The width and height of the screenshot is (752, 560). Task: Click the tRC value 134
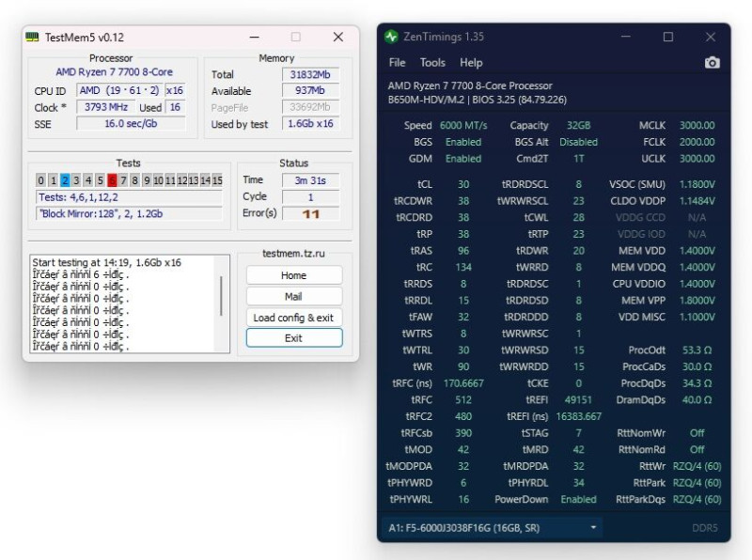click(463, 267)
